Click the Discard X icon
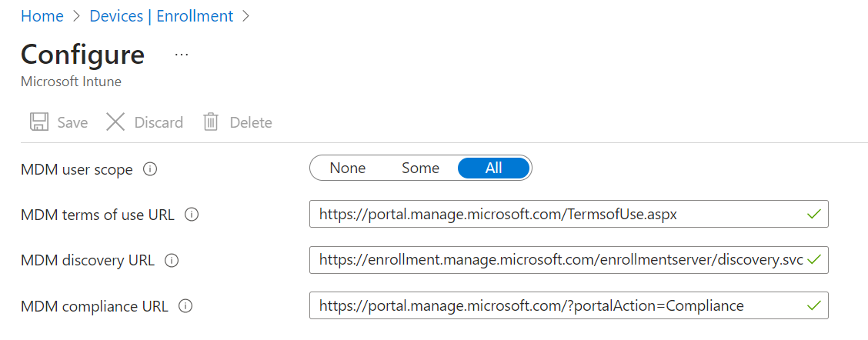The image size is (868, 340). [x=115, y=122]
